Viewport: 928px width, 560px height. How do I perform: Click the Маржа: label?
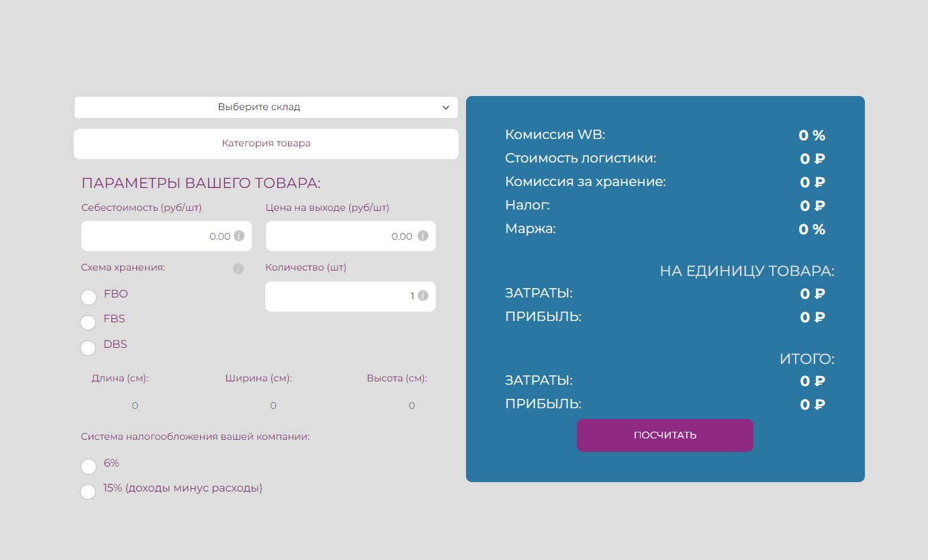pyautogui.click(x=530, y=229)
